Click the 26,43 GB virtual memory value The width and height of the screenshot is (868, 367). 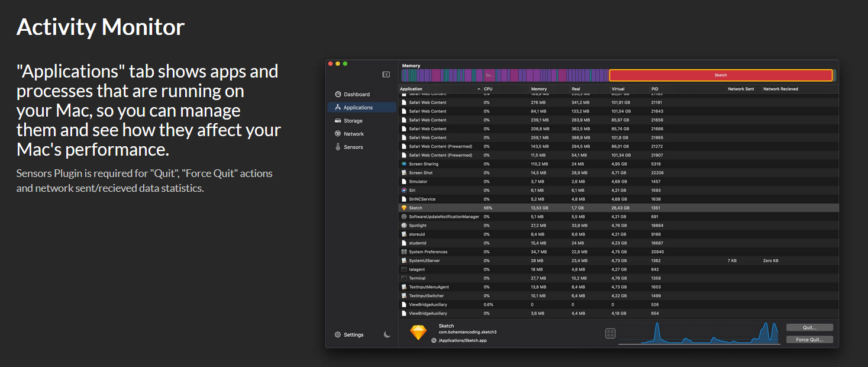620,208
